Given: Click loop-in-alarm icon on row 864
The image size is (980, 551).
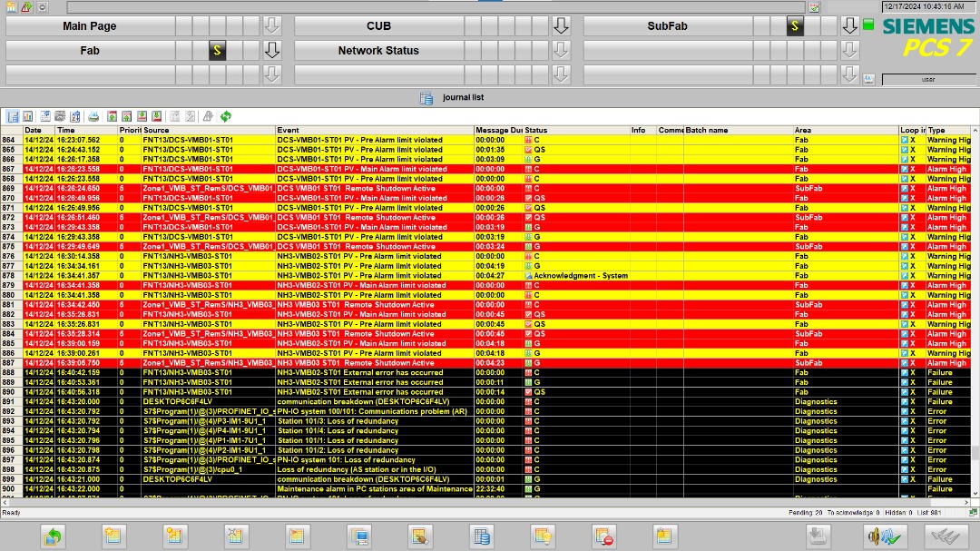Looking at the screenshot, I should tap(905, 140).
